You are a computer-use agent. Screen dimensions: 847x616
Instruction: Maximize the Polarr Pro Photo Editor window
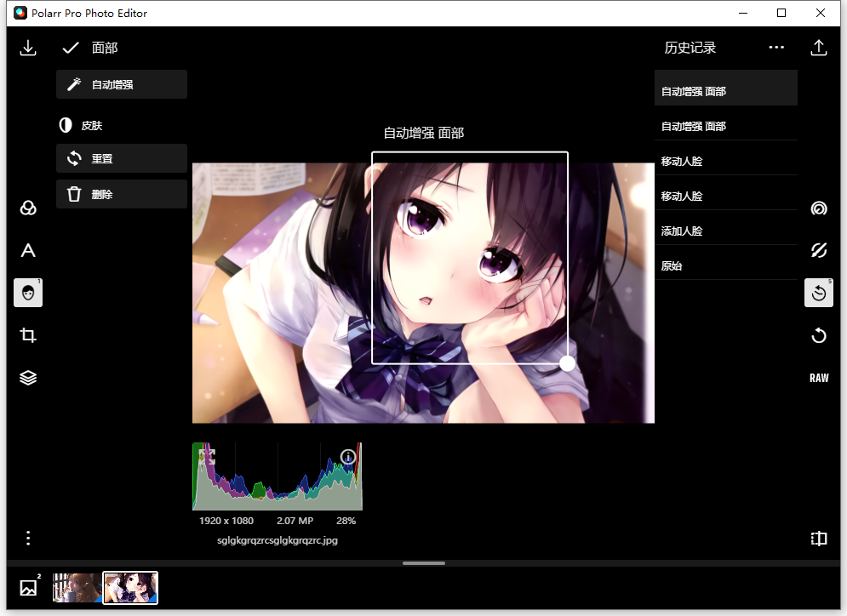pos(781,13)
